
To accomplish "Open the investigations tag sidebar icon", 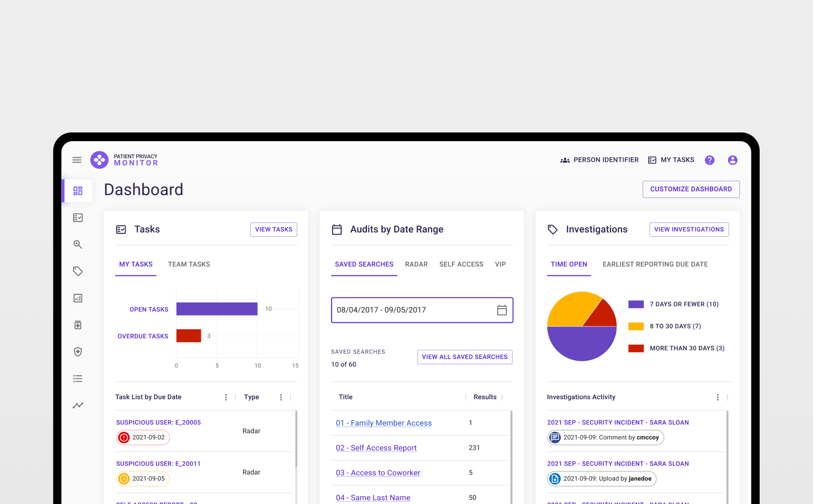I will pos(78,271).
